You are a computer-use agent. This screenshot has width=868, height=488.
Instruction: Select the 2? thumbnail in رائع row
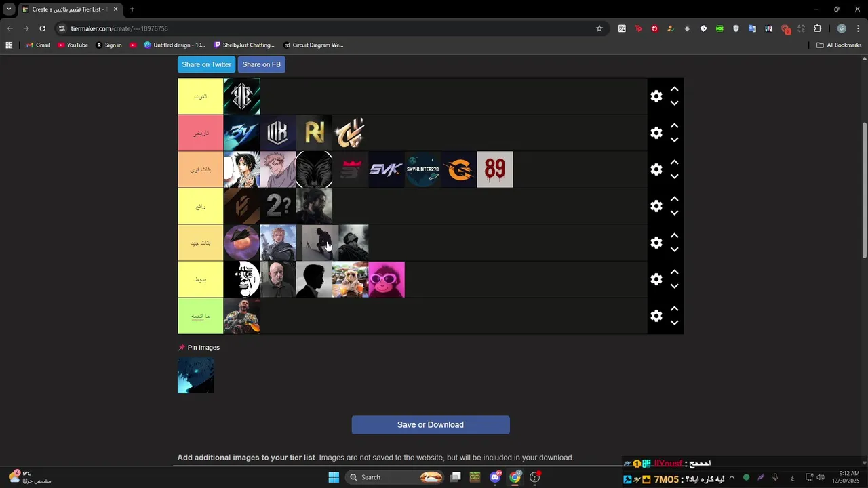pyautogui.click(x=278, y=206)
